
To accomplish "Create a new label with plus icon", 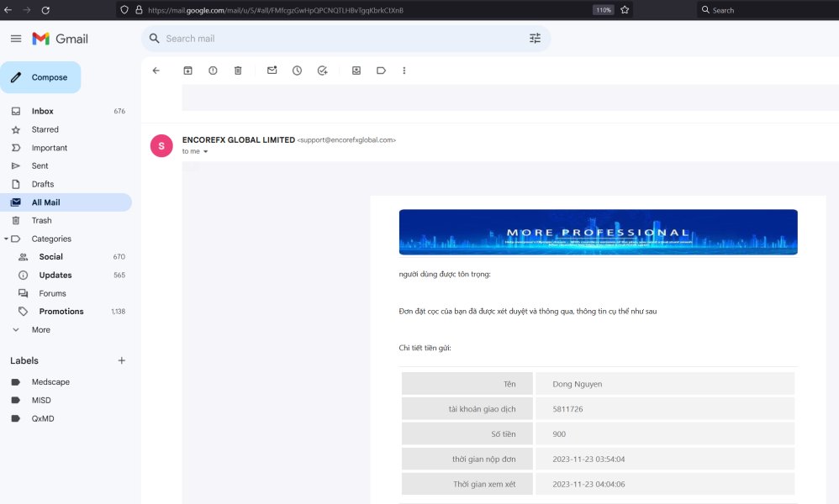I will 121,360.
